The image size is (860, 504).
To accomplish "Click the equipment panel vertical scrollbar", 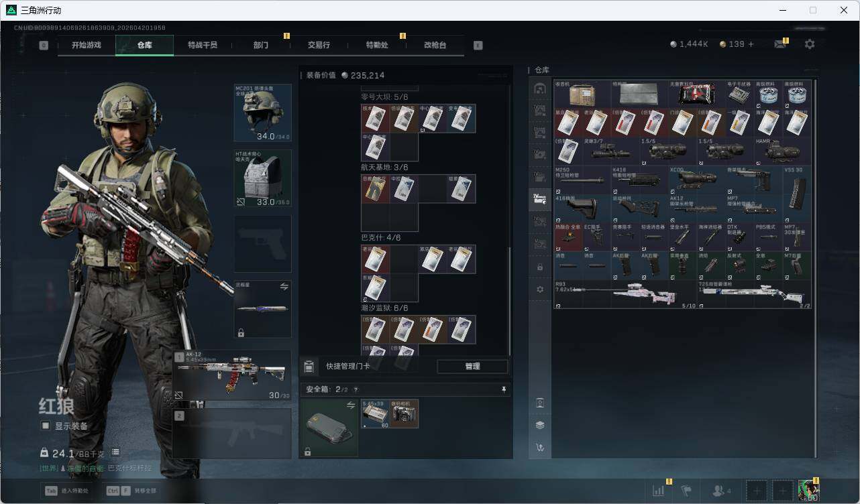I will coord(509,302).
